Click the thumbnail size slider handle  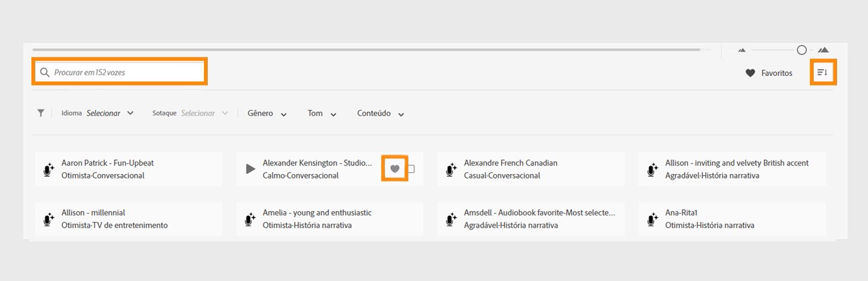(802, 50)
